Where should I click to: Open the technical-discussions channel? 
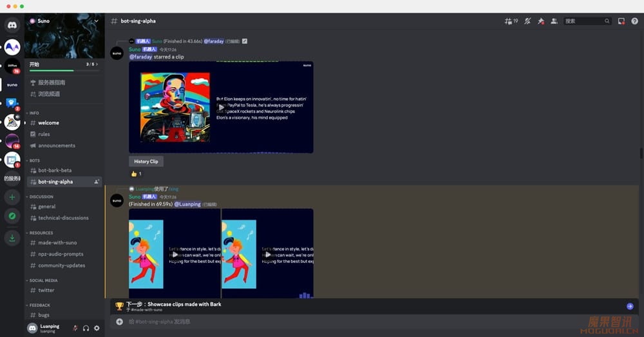(64, 218)
